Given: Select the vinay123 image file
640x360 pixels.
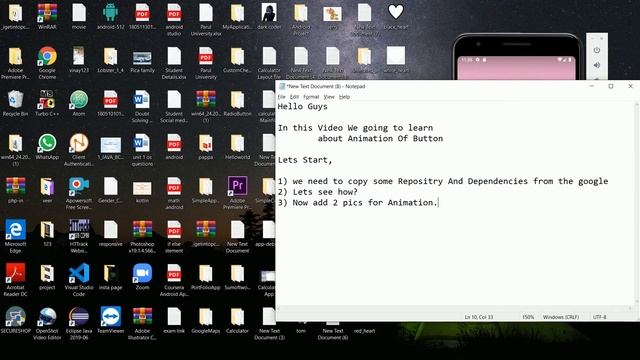Looking at the screenshot, I should [79, 60].
